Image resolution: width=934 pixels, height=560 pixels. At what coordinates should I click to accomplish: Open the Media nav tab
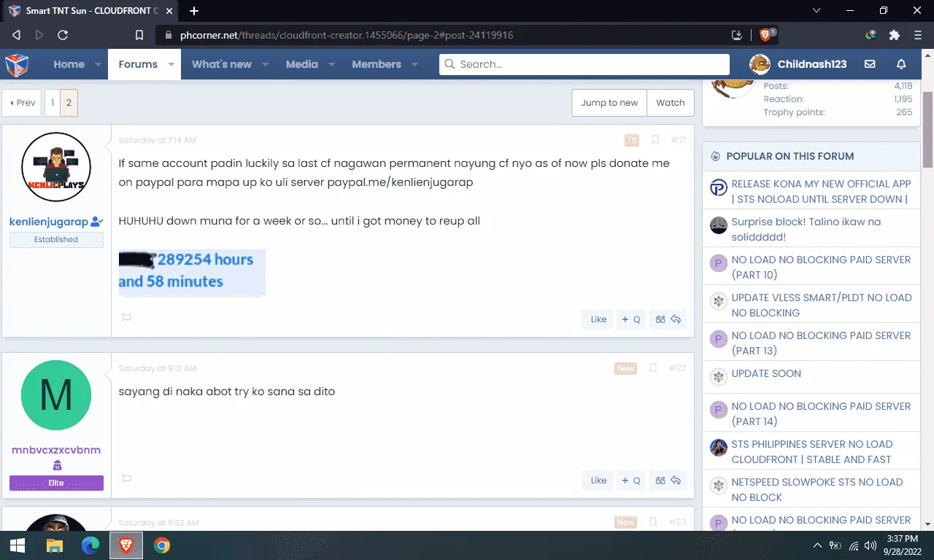302,64
